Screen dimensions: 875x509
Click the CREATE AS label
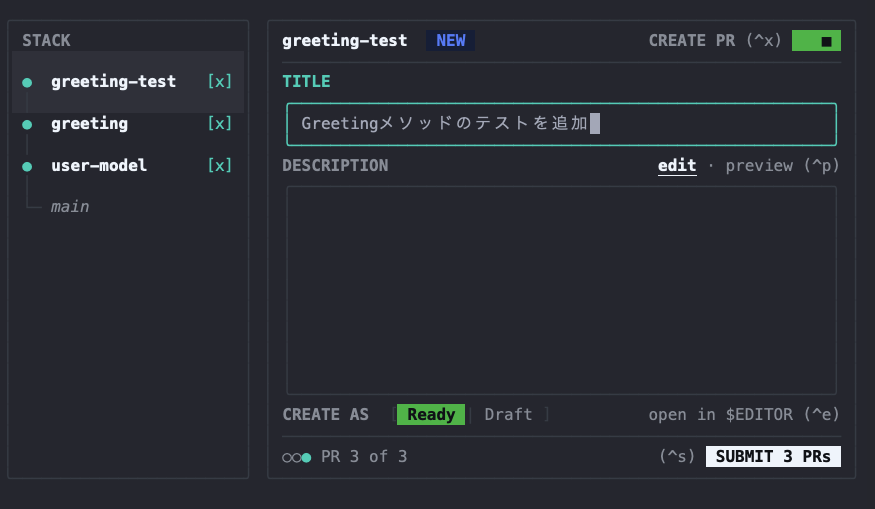325,414
